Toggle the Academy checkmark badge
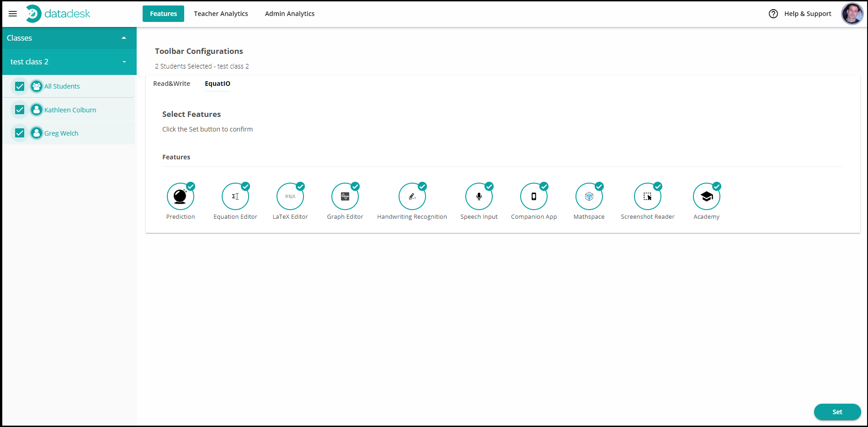Screen dimensions: 868x427 717,186
